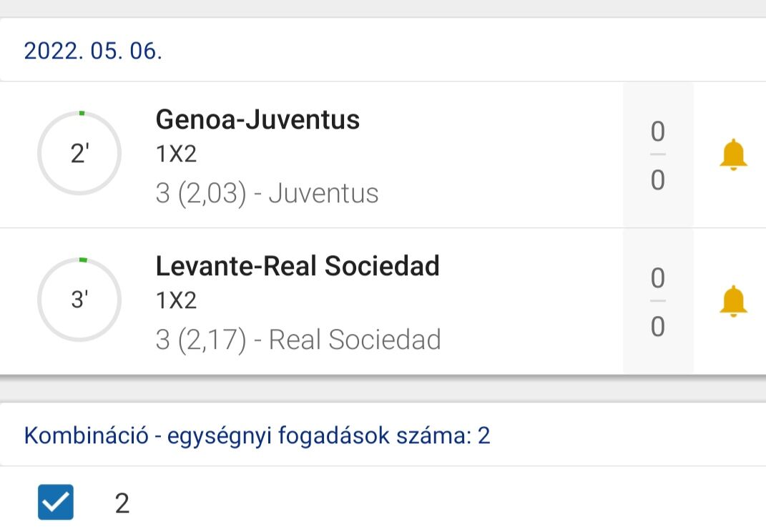Click the 2' match timer circle

(79, 154)
